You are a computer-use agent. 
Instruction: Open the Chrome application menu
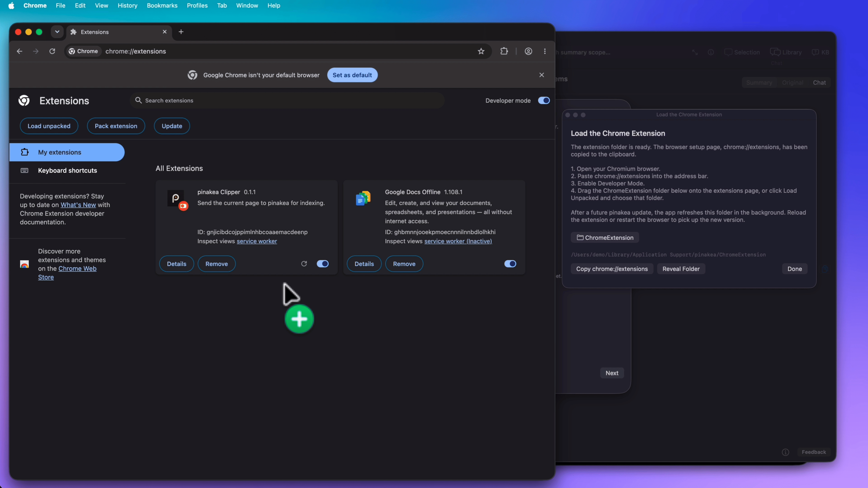35,5
